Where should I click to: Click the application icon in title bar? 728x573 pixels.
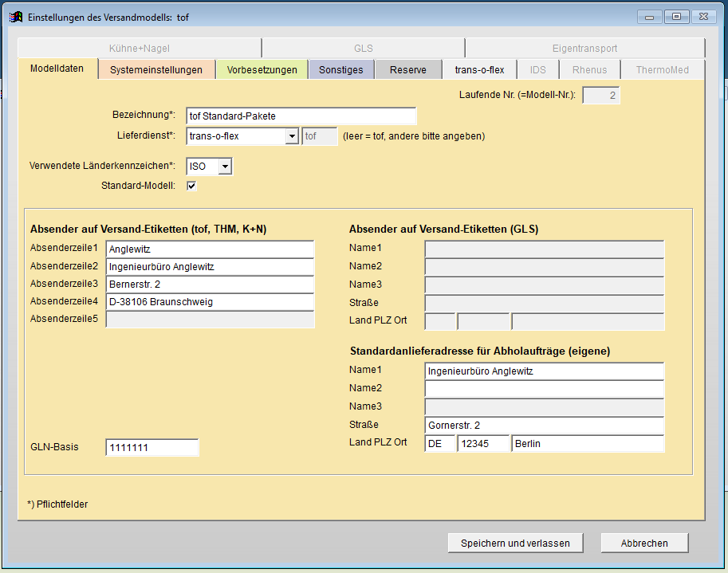tap(15, 17)
